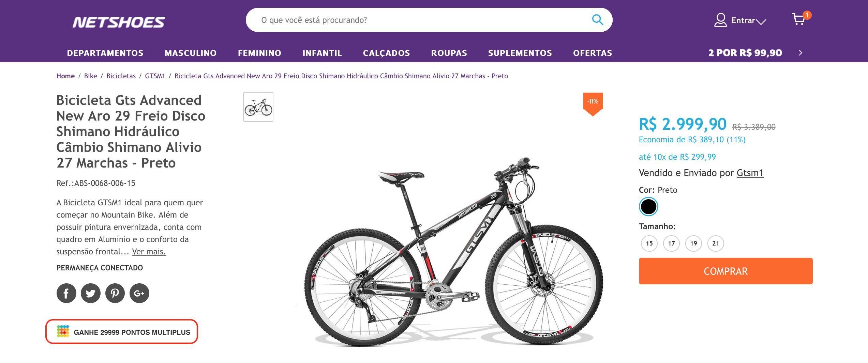
Task: Share product on Google Plus
Action: (139, 293)
